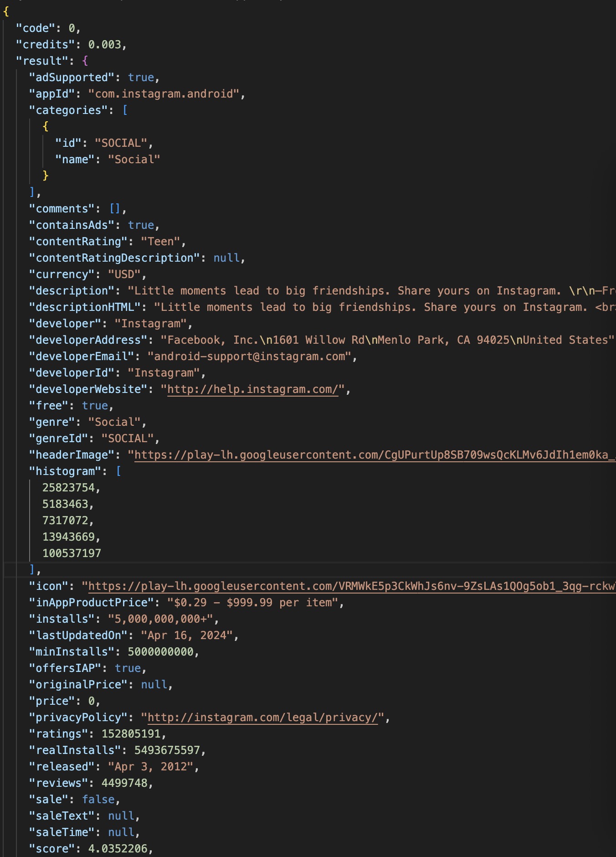
Task: Click the credits value 0.003
Action: click(105, 45)
